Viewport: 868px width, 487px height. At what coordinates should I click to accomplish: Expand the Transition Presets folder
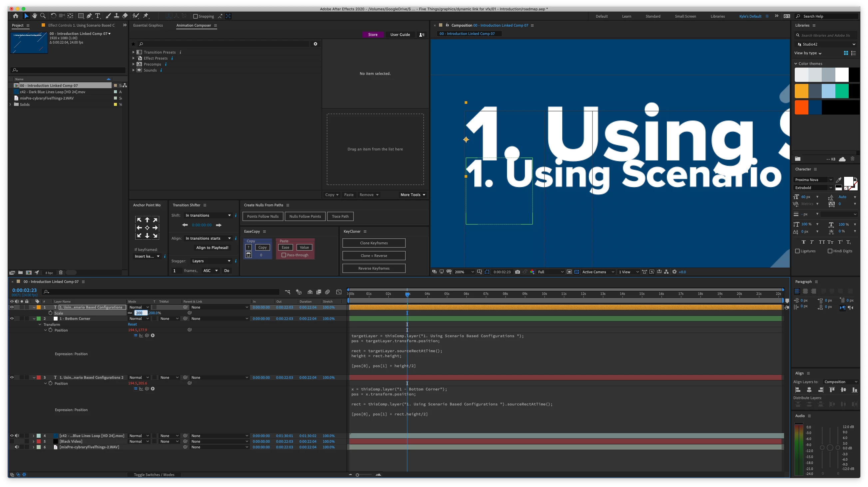(134, 52)
